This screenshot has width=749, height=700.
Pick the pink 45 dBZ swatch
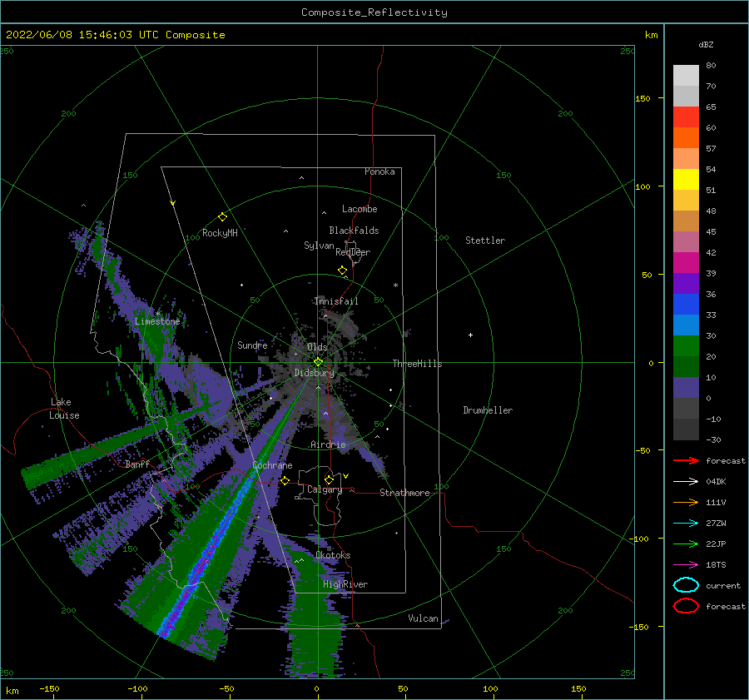(x=686, y=241)
